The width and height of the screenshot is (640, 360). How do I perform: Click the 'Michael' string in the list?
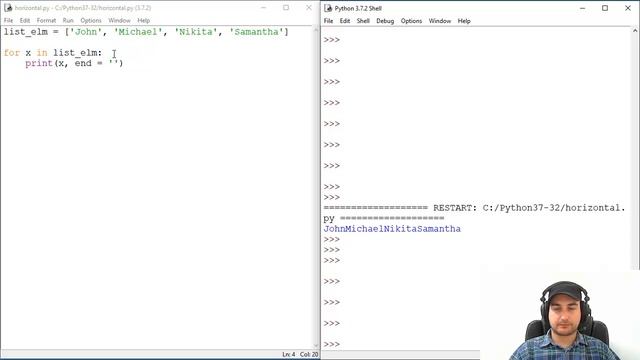138,32
